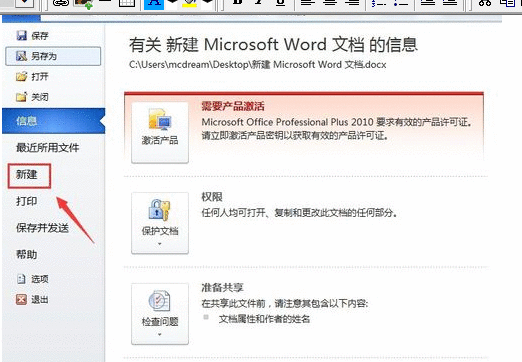Open 保存并发送 (Save & Send)
This screenshot has height=362, width=522.
tap(42, 228)
